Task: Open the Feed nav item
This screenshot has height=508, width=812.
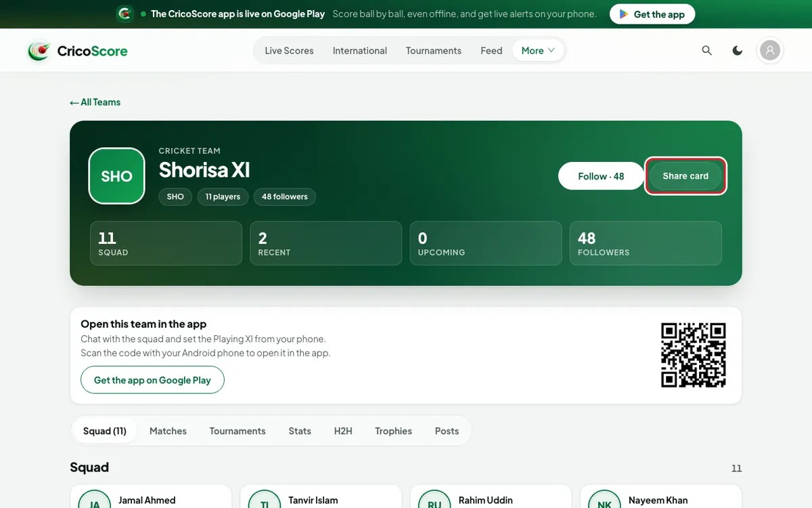Action: click(x=491, y=51)
